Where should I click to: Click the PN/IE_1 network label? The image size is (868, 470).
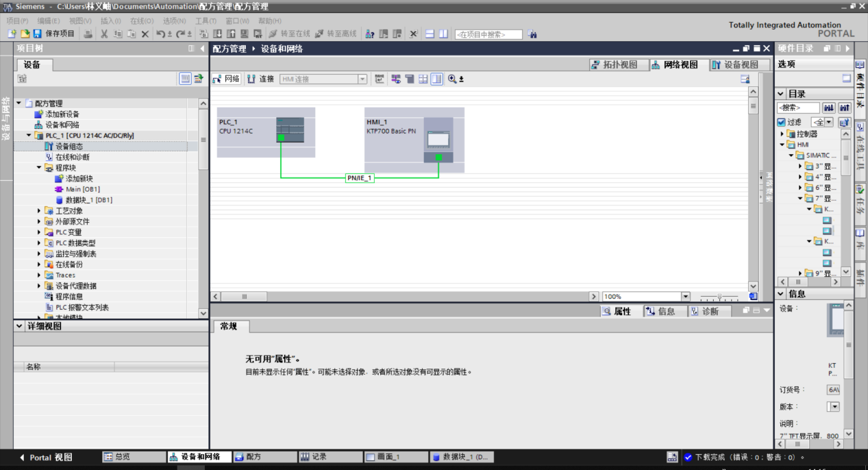[x=360, y=177]
